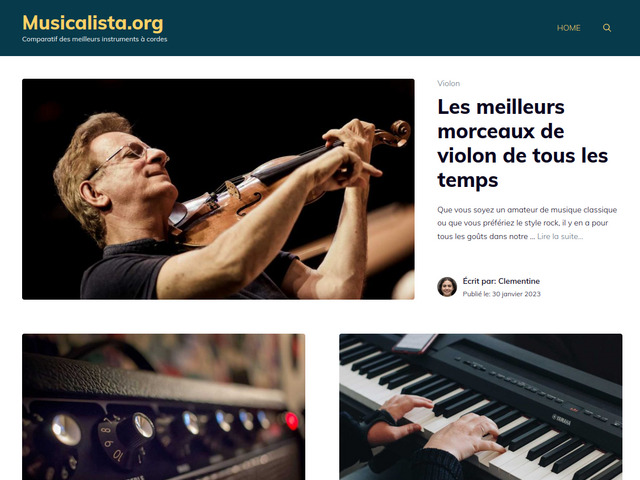
Task: Click the Musicalista.org site title
Action: click(x=93, y=23)
